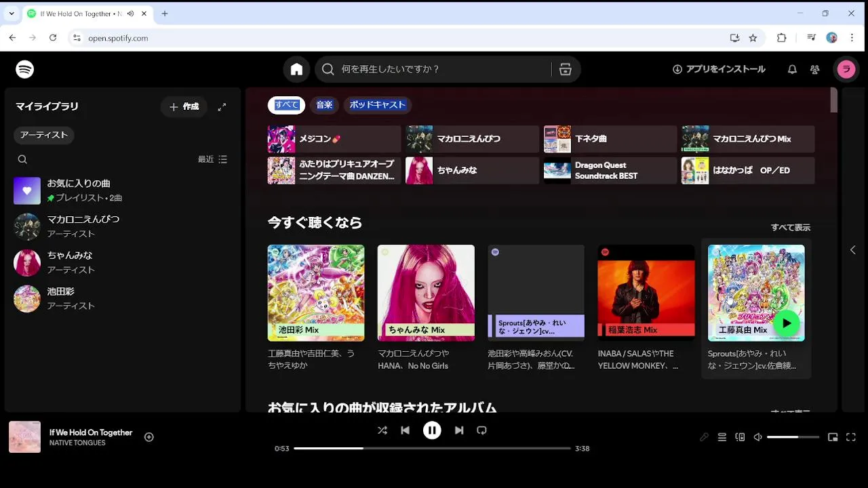Image resolution: width=868 pixels, height=488 pixels.
Task: Click the Spotify logo
Action: (x=25, y=69)
